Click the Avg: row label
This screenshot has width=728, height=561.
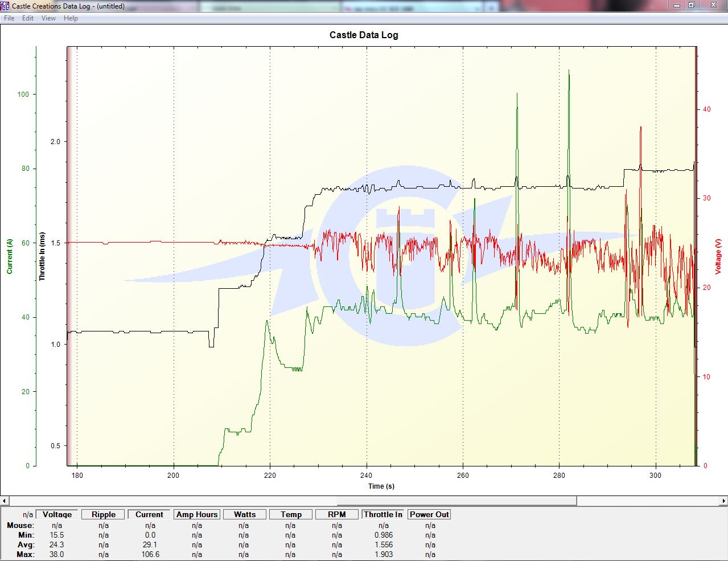pyautogui.click(x=26, y=544)
